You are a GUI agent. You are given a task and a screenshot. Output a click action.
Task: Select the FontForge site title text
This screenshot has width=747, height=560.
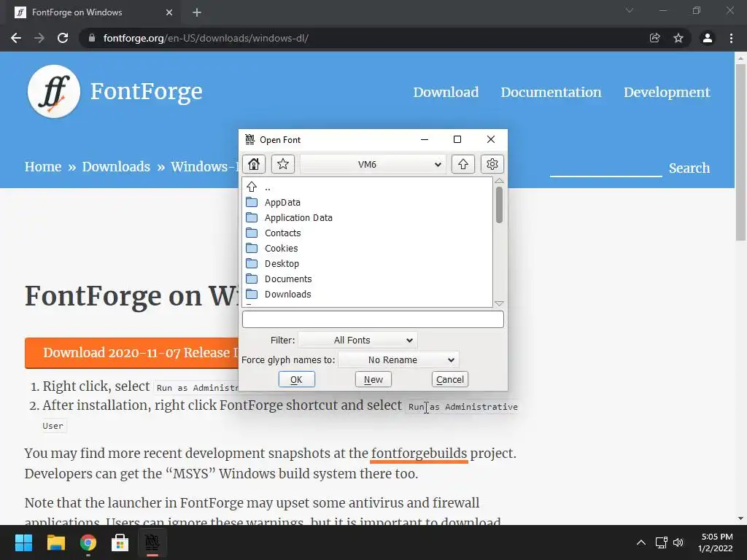tap(146, 91)
